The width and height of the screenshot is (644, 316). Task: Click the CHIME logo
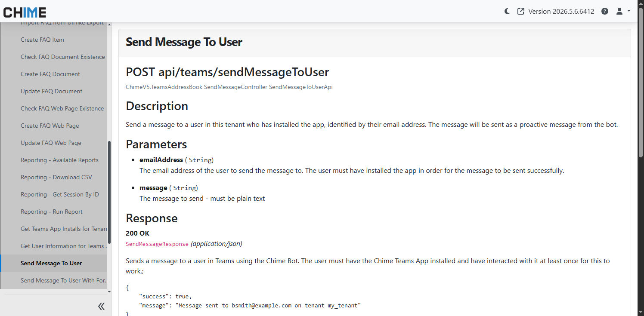25,12
